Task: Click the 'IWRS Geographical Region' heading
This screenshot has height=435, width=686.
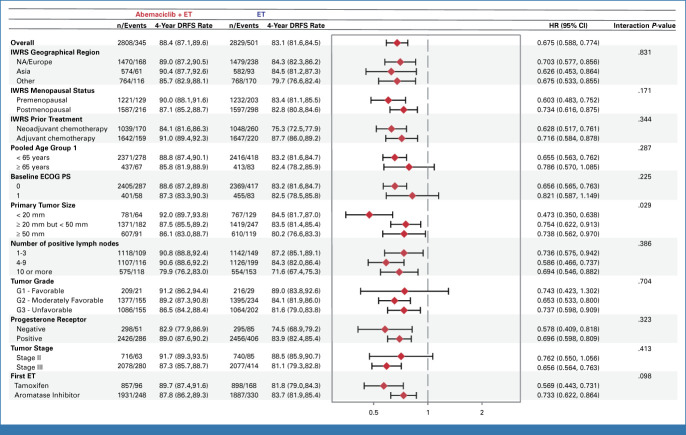Action: point(55,52)
